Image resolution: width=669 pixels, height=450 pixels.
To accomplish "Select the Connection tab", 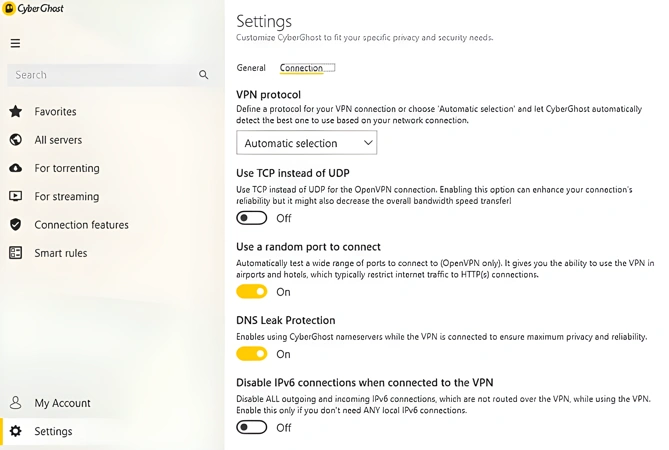I will pyautogui.click(x=301, y=68).
